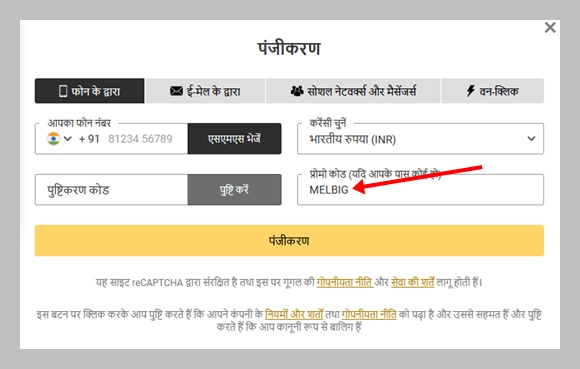Open company 'गोपनीयता नीति' link in bottom paragraph

click(369, 314)
